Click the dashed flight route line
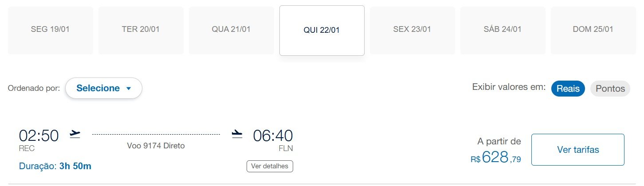This screenshot has height=186, width=644. 156,134
